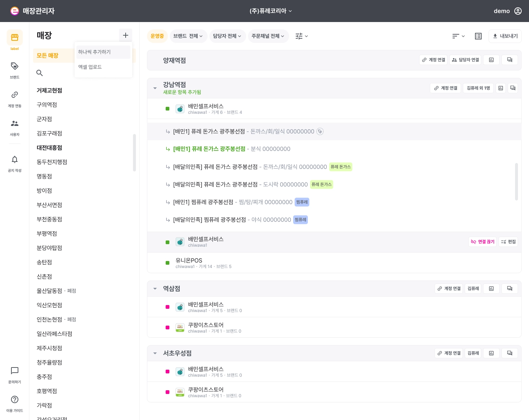Image resolution: width=529 pixels, height=420 pixels.
Task: Switch to list view icon in toolbar
Action: click(x=478, y=36)
